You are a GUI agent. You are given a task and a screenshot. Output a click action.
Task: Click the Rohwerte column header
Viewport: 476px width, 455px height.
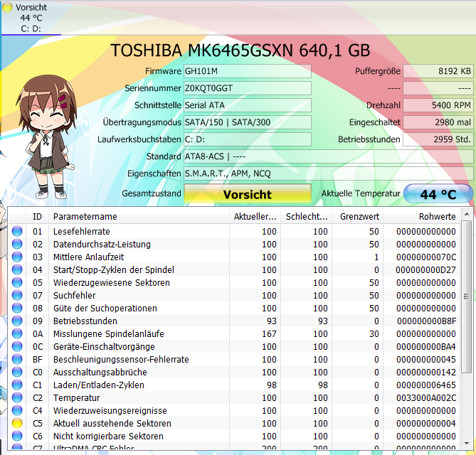pos(422,217)
